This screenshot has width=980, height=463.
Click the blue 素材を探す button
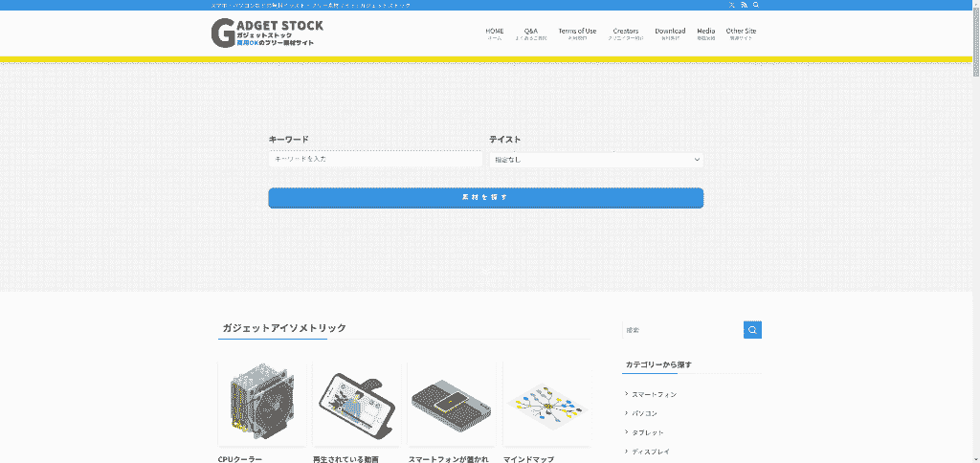pos(485,197)
